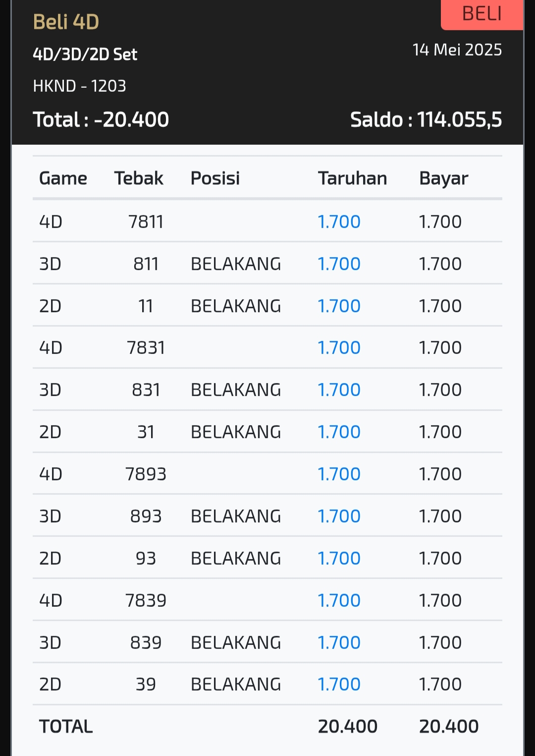Select the Saldo balance text

426,119
